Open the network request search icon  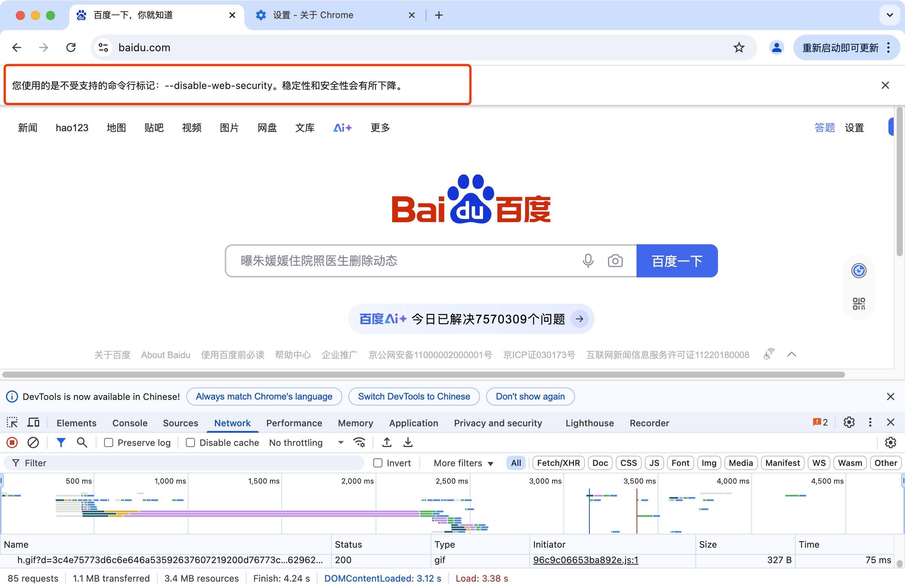(82, 443)
